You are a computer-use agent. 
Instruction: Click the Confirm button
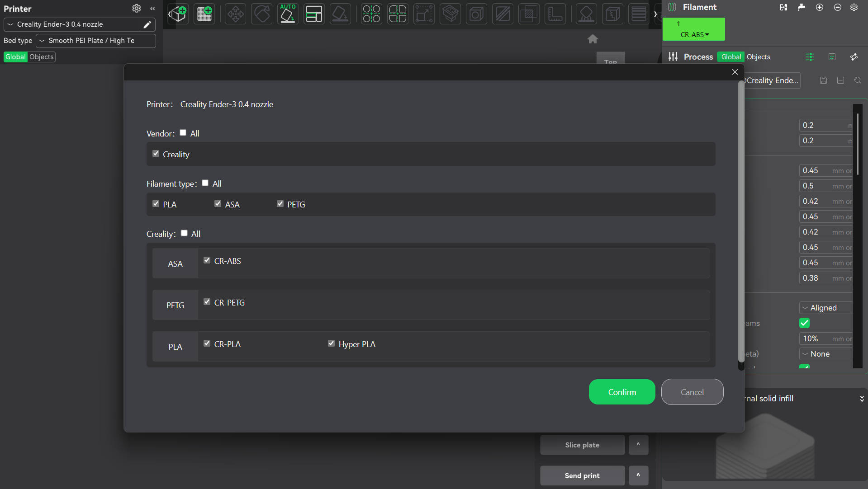click(x=622, y=392)
